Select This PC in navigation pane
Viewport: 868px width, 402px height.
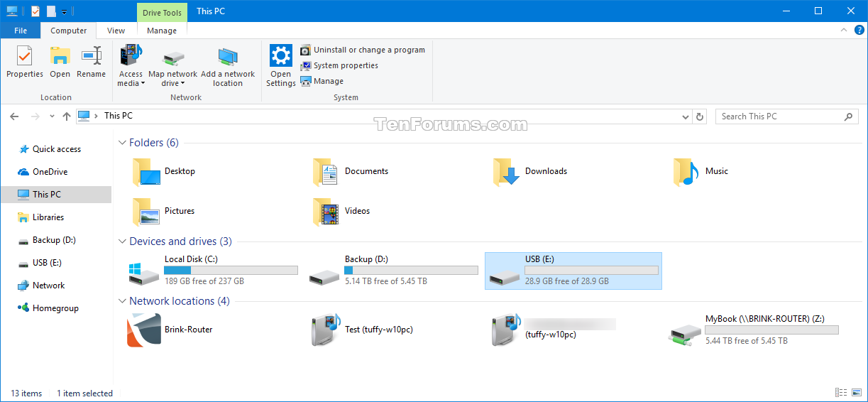tap(57, 195)
